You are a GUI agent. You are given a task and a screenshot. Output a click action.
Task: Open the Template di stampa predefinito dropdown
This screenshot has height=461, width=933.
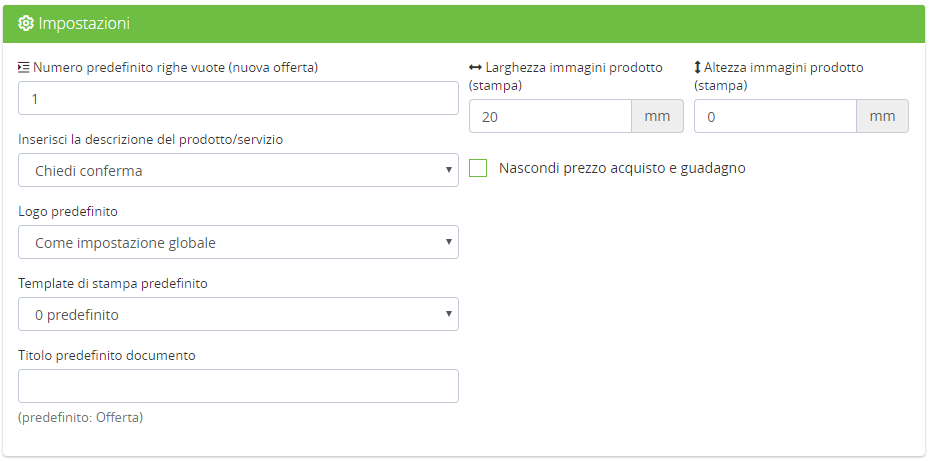pos(238,315)
